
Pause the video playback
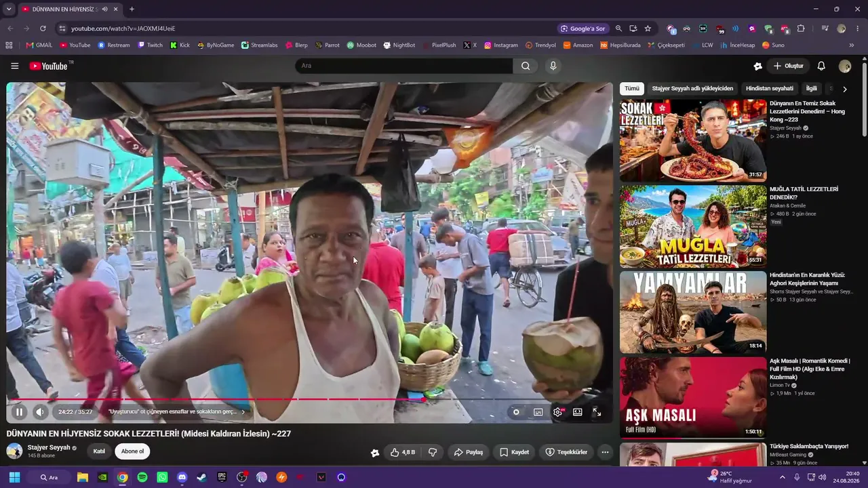(x=19, y=411)
